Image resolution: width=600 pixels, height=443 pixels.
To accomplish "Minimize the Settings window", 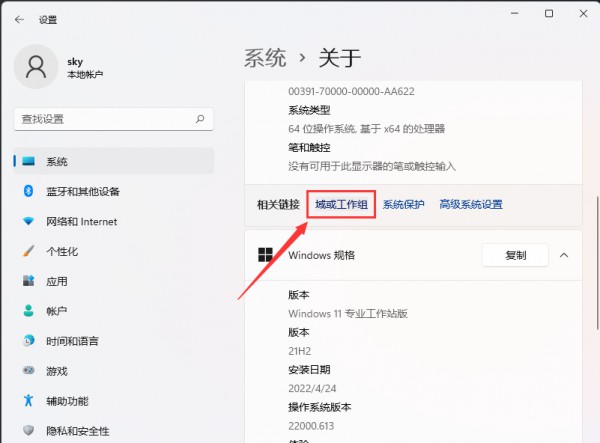I will click(515, 13).
